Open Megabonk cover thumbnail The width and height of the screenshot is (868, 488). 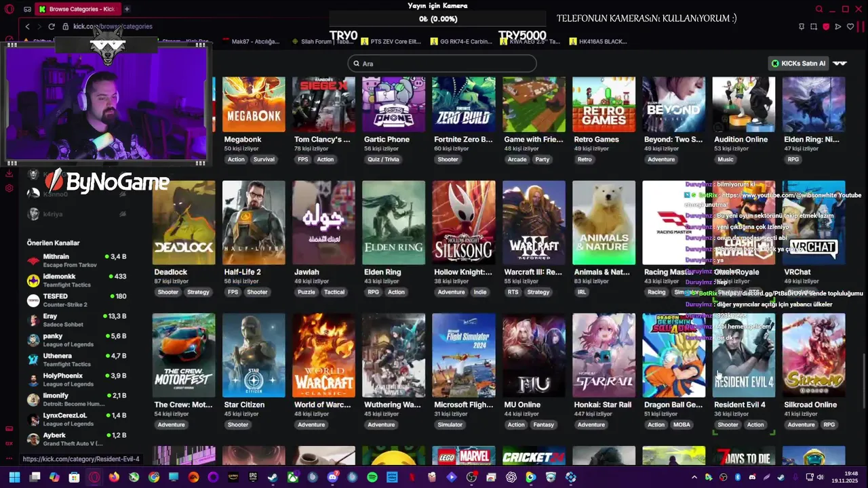[x=254, y=104]
